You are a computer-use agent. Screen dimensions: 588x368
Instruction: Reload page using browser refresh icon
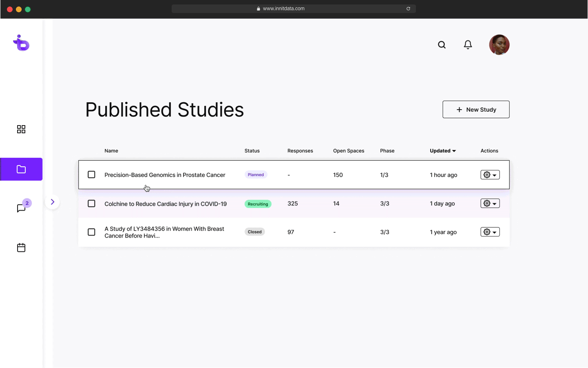(x=408, y=9)
